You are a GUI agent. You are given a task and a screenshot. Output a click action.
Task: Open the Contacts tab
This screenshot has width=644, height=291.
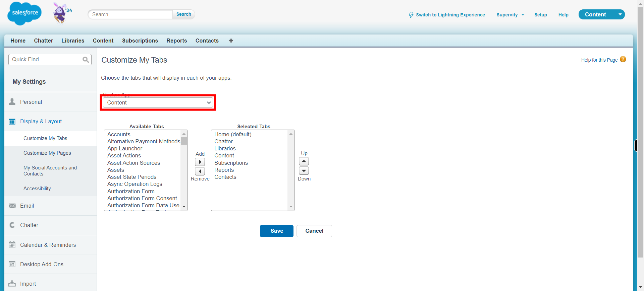(x=207, y=41)
